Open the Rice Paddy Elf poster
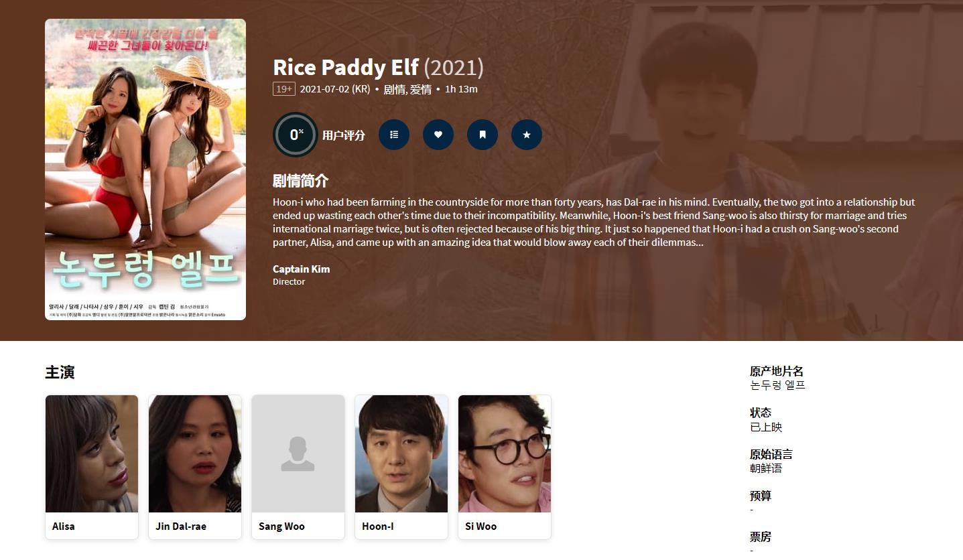The width and height of the screenshot is (963, 560). click(x=145, y=169)
